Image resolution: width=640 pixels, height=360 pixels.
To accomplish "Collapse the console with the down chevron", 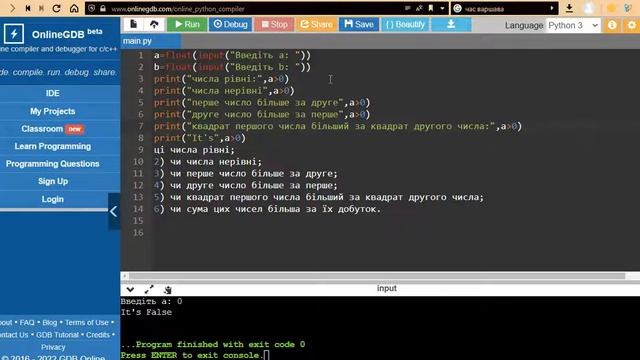I will tap(130, 289).
